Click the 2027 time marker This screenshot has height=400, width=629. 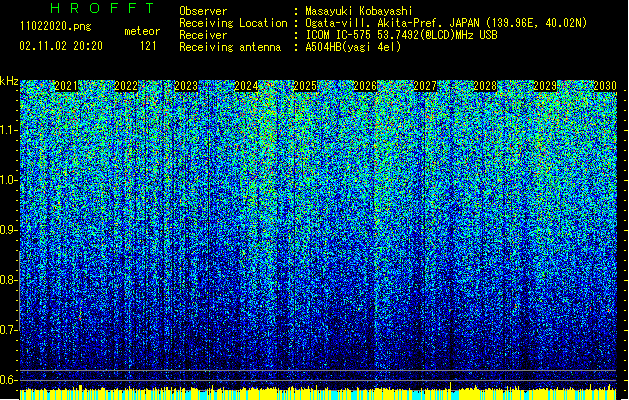coord(425,86)
